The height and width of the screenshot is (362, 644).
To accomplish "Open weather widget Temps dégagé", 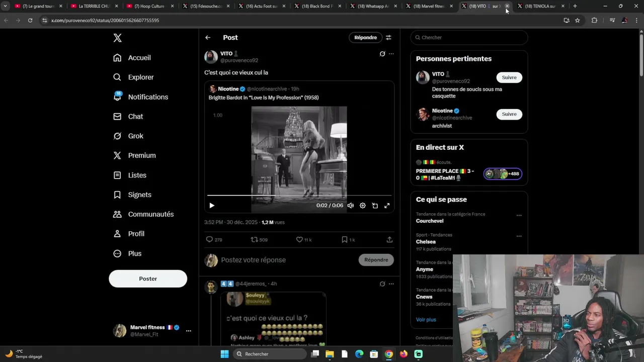I will point(24,354).
